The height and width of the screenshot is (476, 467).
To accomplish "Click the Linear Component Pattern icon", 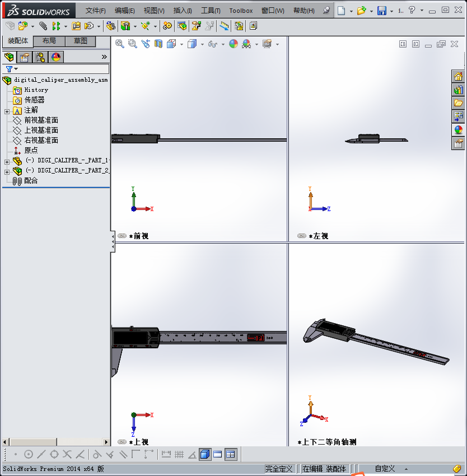I will pyautogui.click(x=56, y=26).
